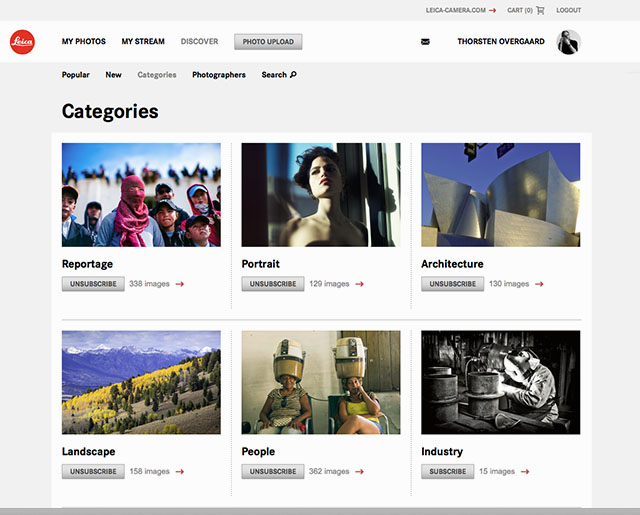Image resolution: width=640 pixels, height=515 pixels.
Task: Click the magnifier icon next to Search
Action: click(x=293, y=75)
